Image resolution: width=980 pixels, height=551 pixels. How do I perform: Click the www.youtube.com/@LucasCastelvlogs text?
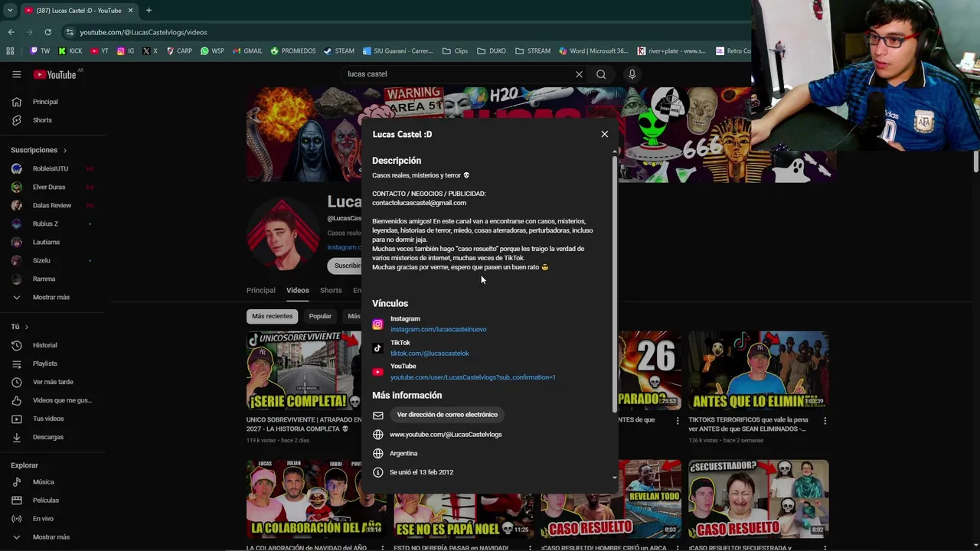pos(446,435)
